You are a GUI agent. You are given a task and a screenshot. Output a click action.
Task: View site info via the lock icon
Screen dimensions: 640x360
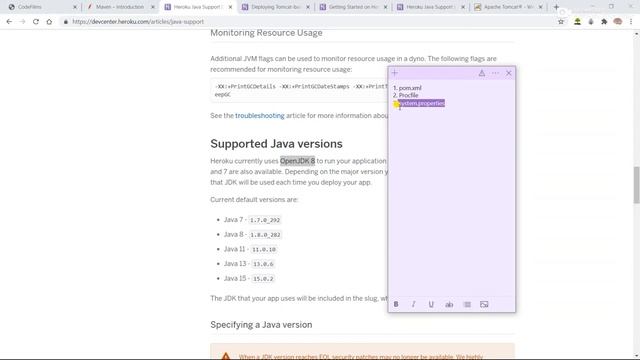click(x=66, y=22)
